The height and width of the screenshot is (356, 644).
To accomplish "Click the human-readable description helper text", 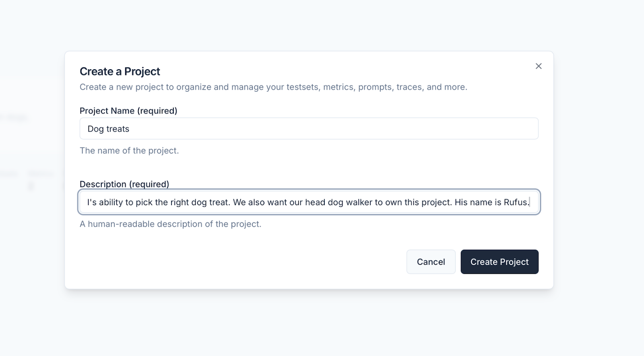I will pos(170,224).
